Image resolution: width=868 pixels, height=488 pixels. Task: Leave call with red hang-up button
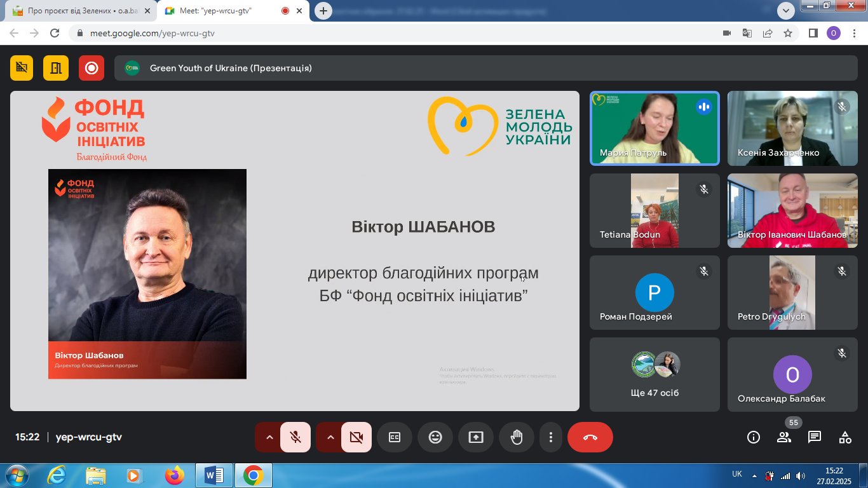[x=590, y=437]
